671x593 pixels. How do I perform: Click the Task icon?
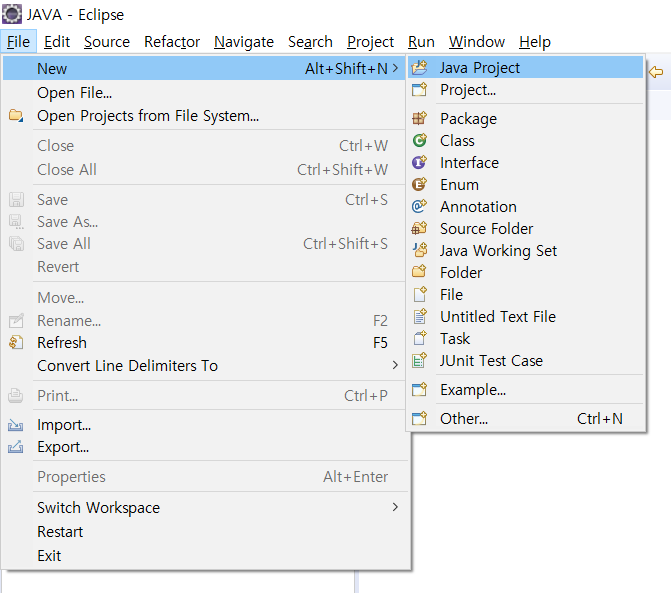419,338
